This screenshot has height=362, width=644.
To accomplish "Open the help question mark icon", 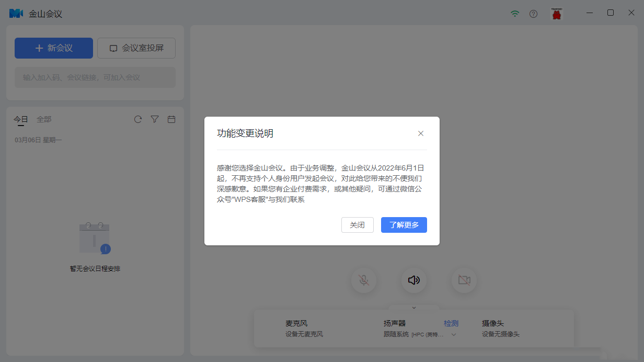I will tap(533, 14).
